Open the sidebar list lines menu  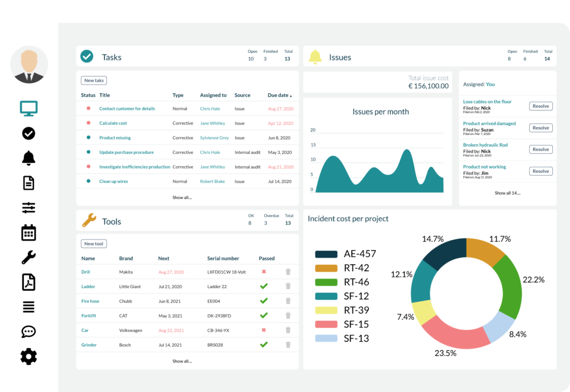click(x=29, y=307)
